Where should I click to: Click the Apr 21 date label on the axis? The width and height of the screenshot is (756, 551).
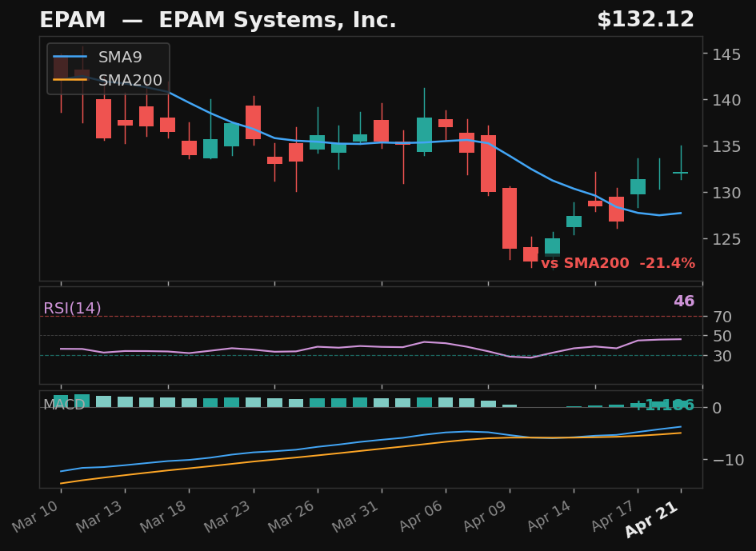[x=652, y=521]
